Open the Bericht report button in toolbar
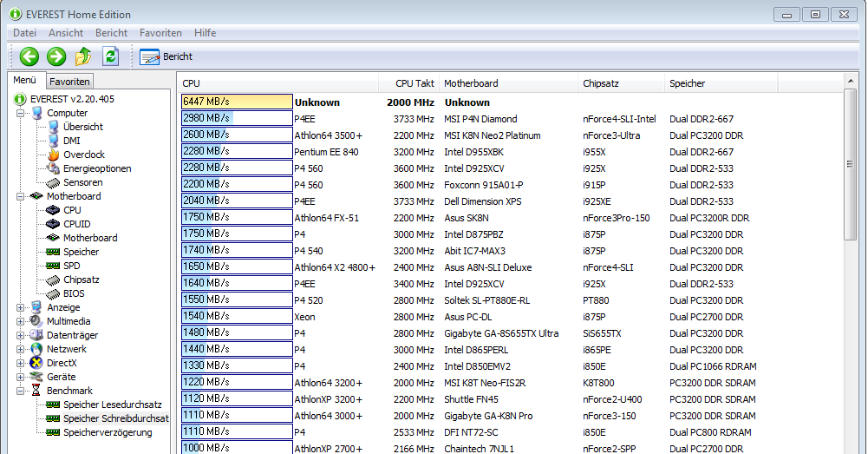The width and height of the screenshot is (868, 454). point(166,56)
